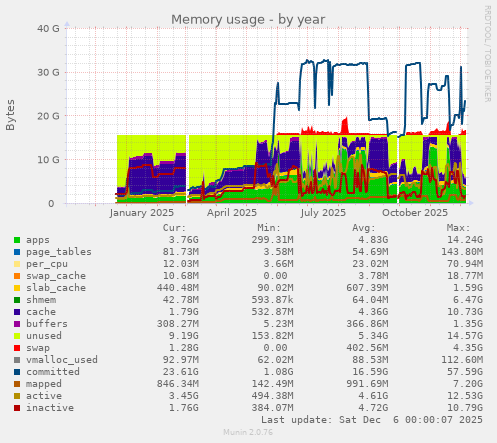Select the 'swap_cache' legend label
497x443 pixels.
point(56,276)
